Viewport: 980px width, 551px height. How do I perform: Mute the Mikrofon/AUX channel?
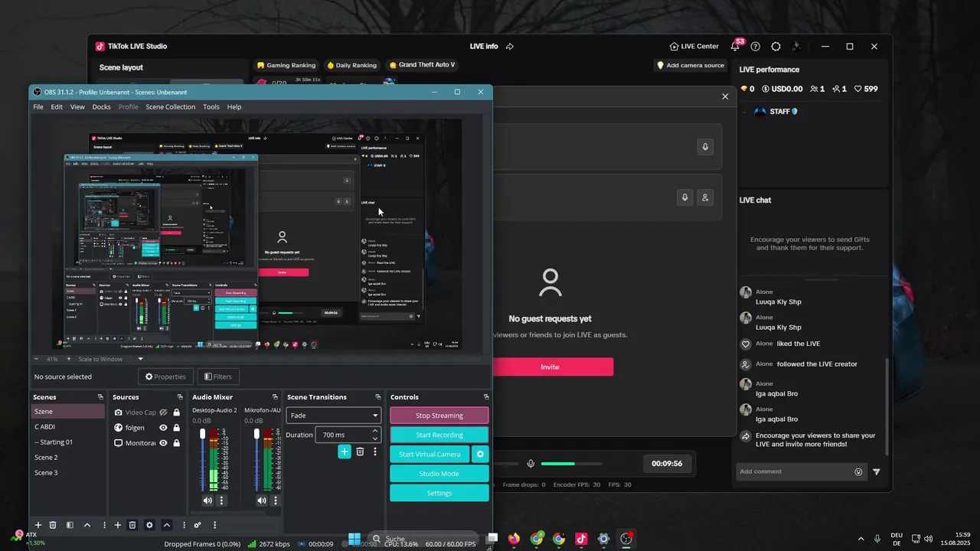262,500
